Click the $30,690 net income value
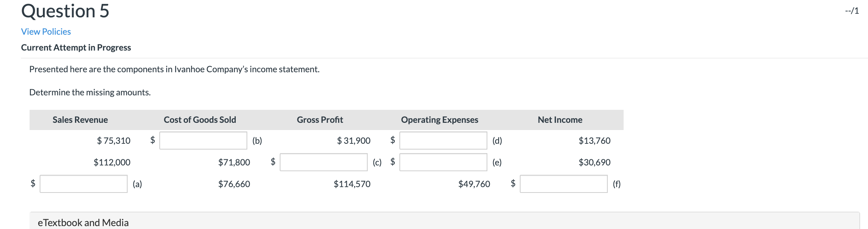Screen dimensions: 868x229 point(594,163)
